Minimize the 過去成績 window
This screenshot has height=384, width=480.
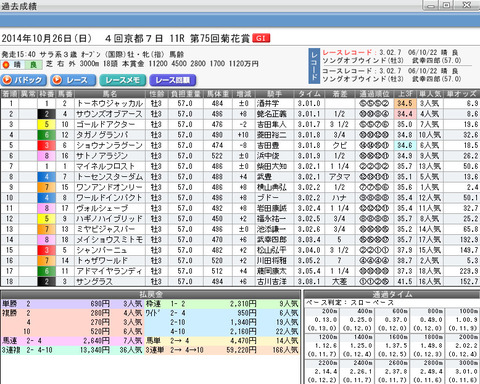coord(431,5)
